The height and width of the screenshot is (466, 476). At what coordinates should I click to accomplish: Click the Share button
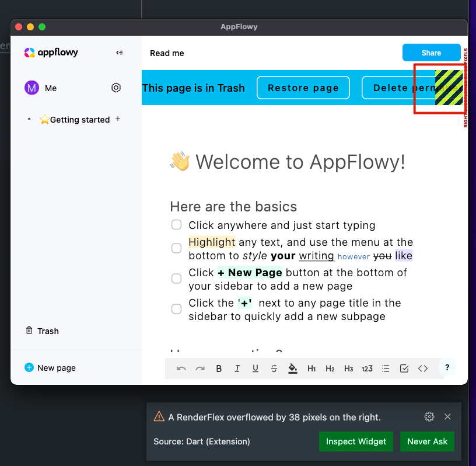coord(432,53)
